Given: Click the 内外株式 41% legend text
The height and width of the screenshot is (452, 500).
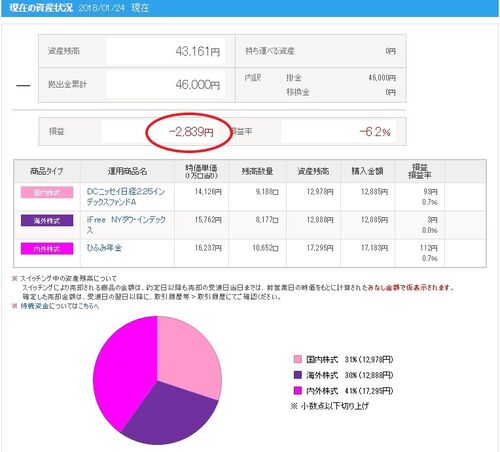Looking at the screenshot, I should tap(349, 391).
